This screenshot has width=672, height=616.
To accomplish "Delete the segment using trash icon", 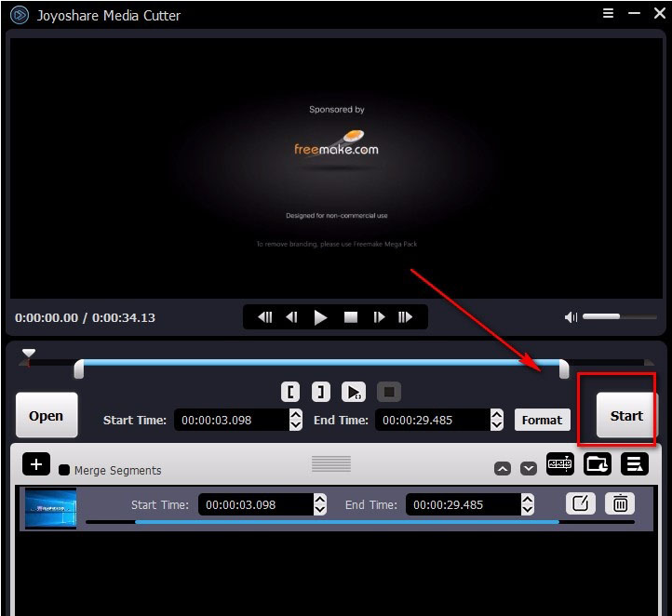I will pos(621,503).
